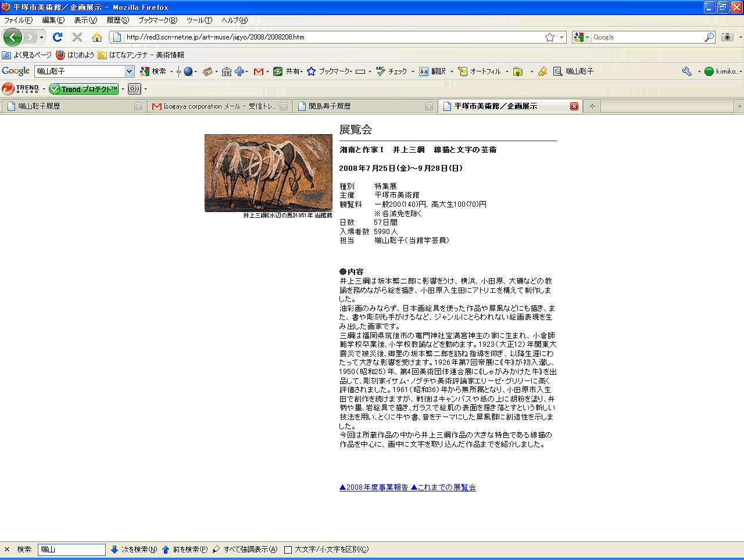
Task: Click the horse painting thumbnail
Action: pos(269,173)
